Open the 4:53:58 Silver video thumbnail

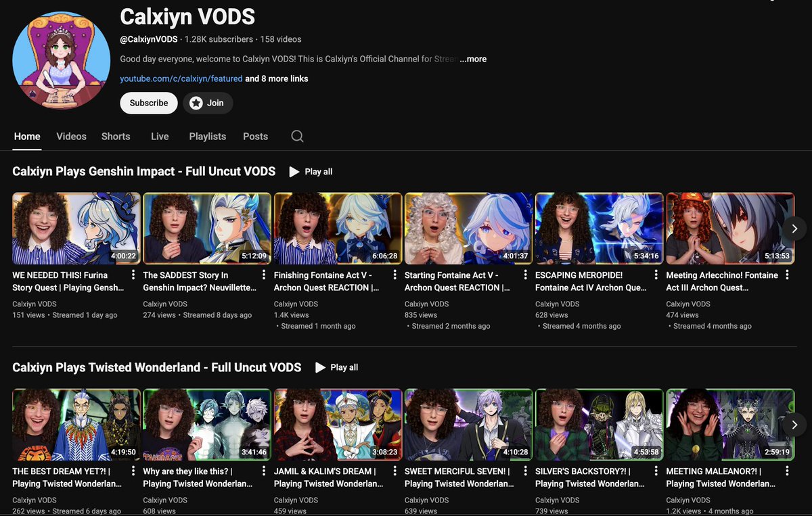(600, 425)
